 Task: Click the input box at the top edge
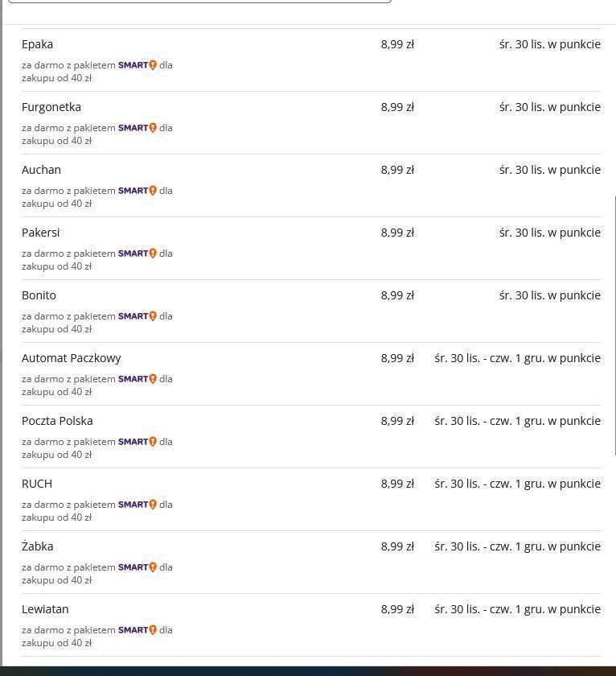200,2
